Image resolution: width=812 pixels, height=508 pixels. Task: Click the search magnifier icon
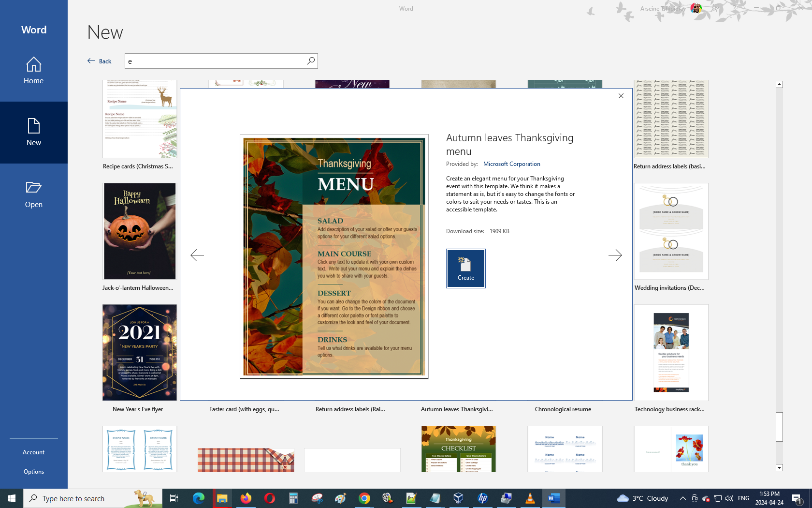311,61
